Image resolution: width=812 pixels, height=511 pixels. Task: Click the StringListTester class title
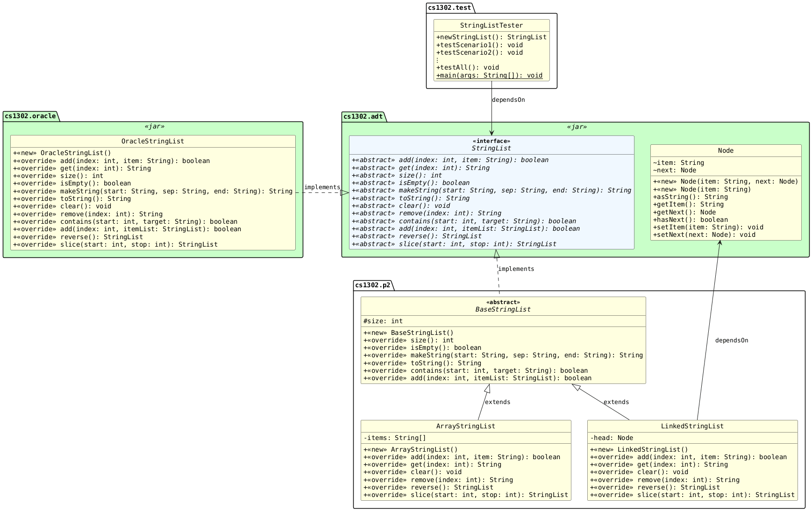pos(491,25)
